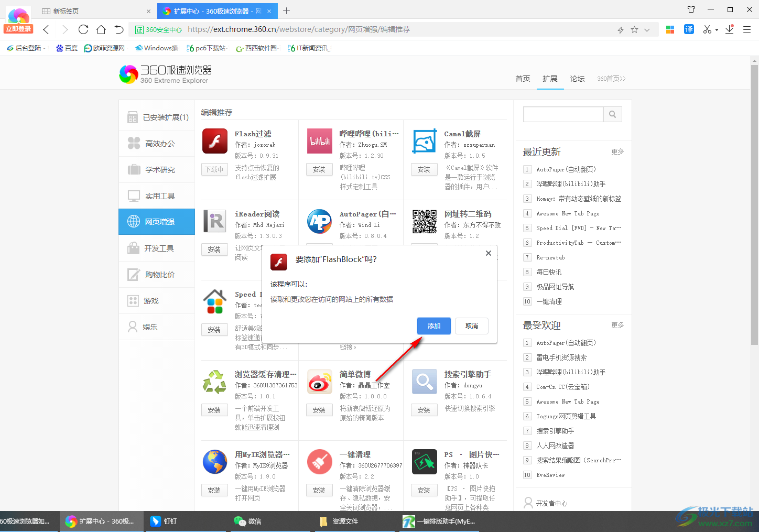The image size is (759, 532).
Task: Click 立即登录 login button
Action: (18, 29)
